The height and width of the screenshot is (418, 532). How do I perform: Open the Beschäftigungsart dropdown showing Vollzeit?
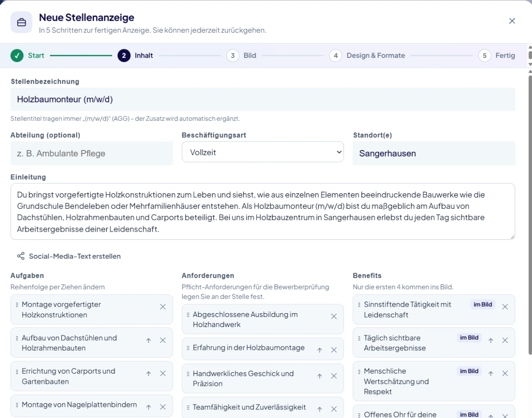[263, 152]
